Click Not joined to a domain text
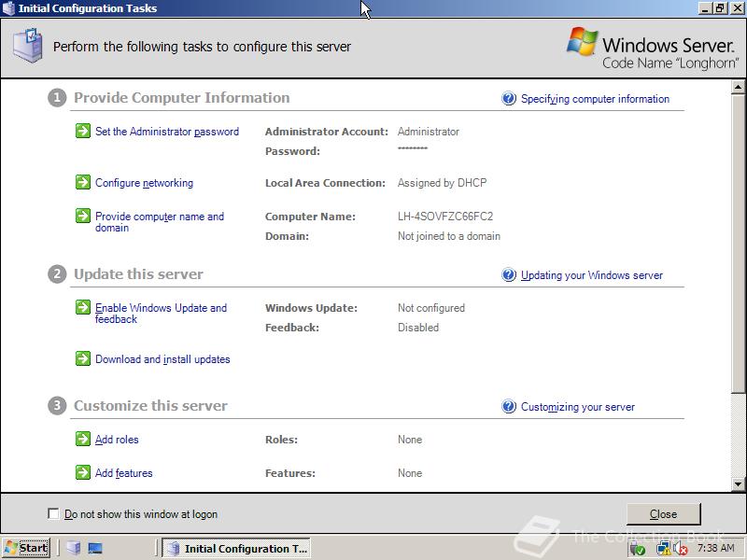Viewport: 747px width, 560px height. coord(449,236)
